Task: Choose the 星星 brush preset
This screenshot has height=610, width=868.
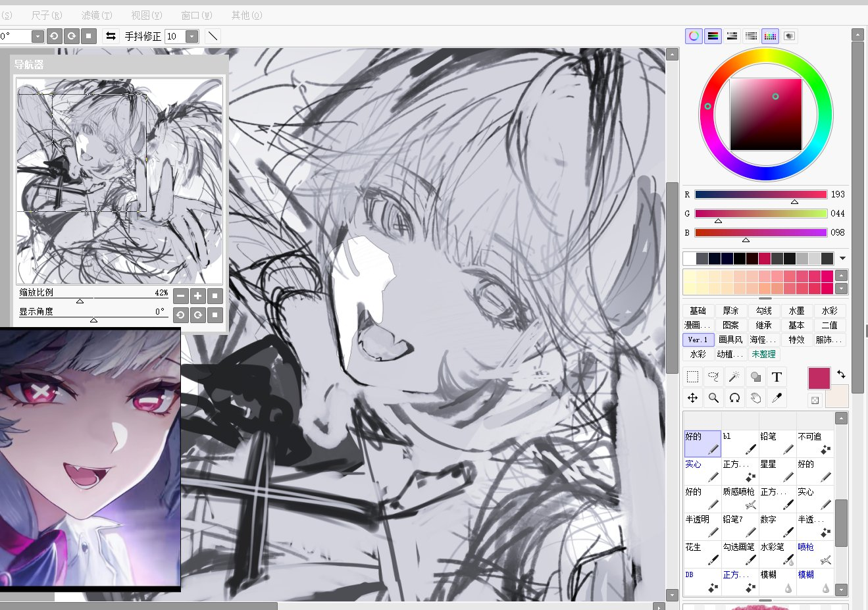Action: point(777,471)
